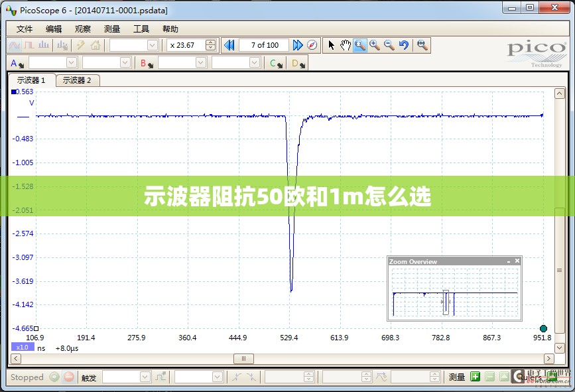Click the blue Channel A axis marker
The height and width of the screenshot is (392, 575).
[x=13, y=92]
